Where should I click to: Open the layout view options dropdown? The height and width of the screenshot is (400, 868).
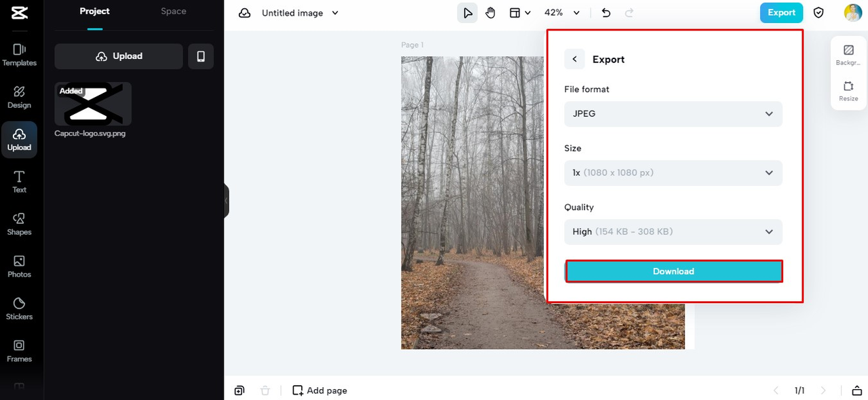point(520,13)
